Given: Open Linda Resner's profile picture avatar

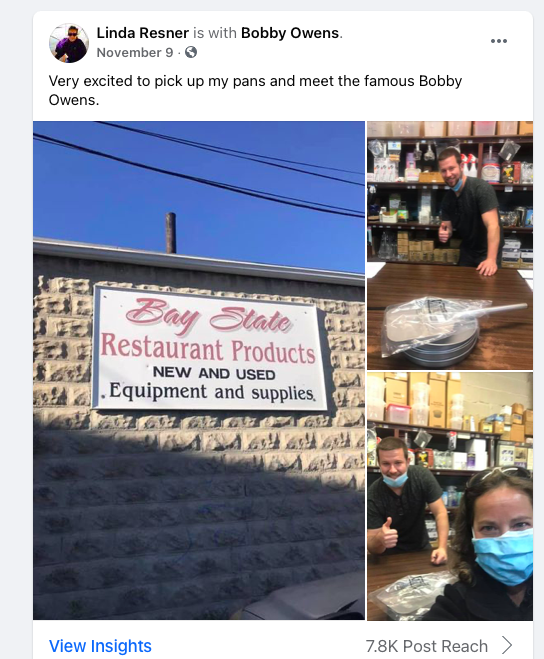Looking at the screenshot, I should click(69, 43).
